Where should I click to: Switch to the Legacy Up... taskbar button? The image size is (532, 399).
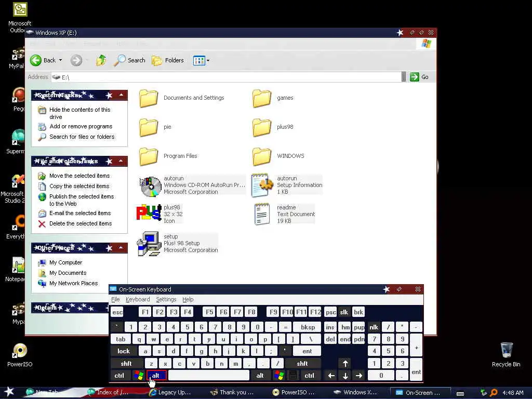[170, 393]
